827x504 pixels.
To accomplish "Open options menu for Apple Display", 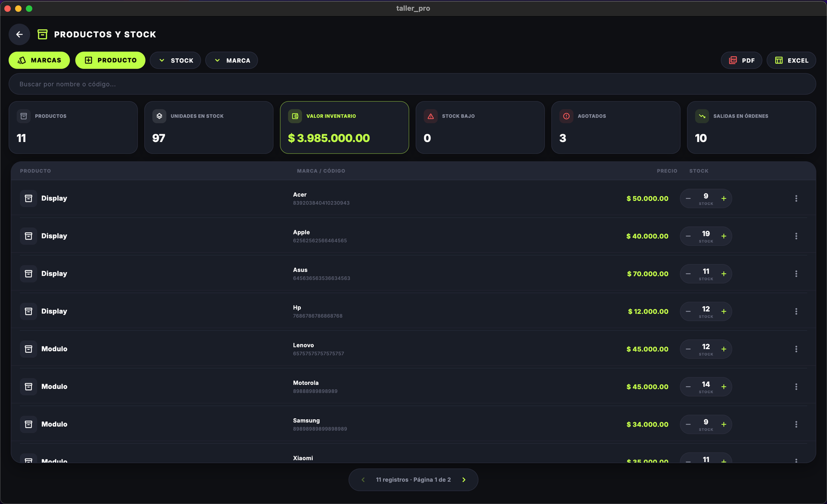I will click(796, 237).
